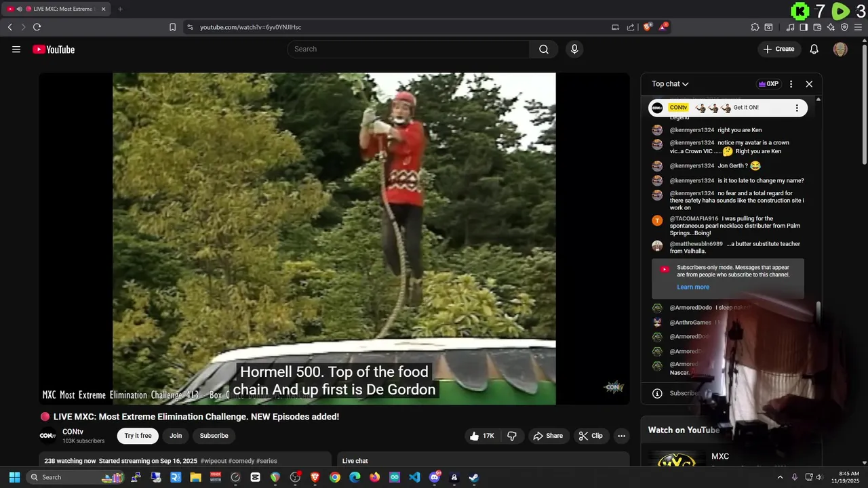Start voice search with microphone icon

pyautogui.click(x=574, y=49)
